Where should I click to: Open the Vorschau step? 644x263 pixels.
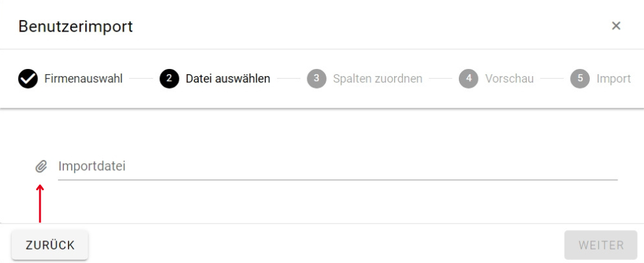(509, 79)
